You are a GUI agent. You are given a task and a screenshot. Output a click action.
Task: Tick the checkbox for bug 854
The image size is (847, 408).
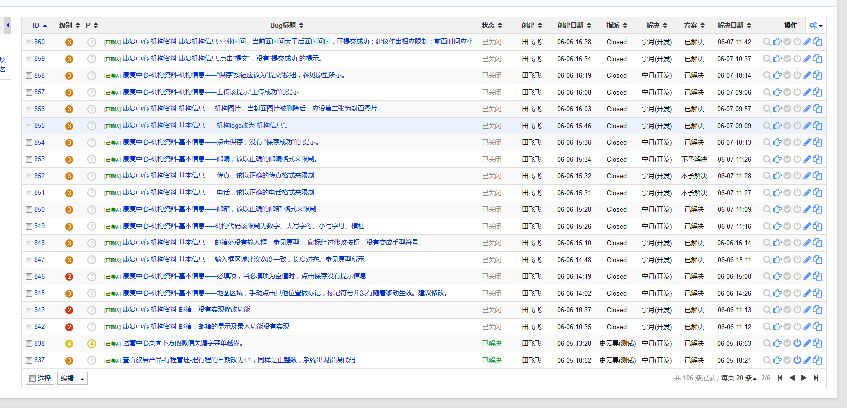pos(29,142)
